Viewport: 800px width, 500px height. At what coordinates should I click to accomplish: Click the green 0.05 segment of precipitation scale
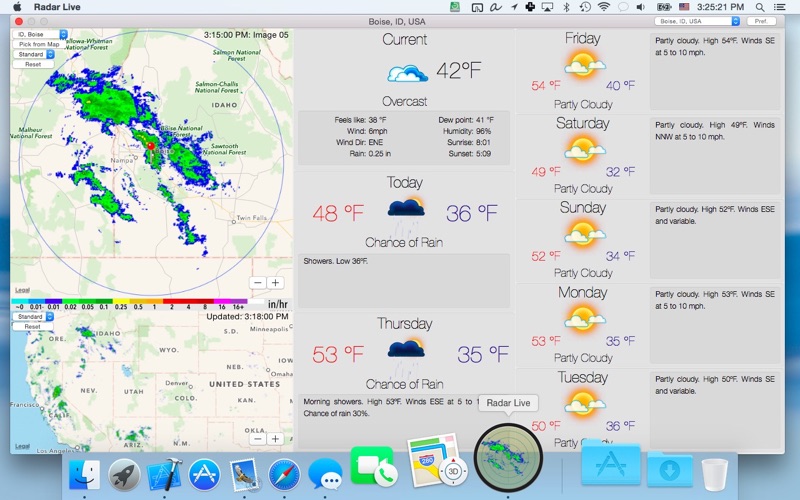point(89,304)
